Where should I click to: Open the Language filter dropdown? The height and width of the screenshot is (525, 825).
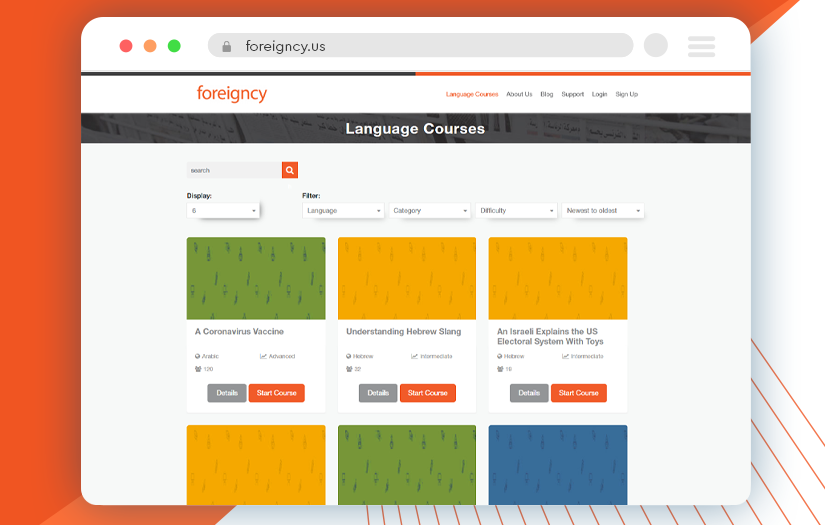[343, 210]
